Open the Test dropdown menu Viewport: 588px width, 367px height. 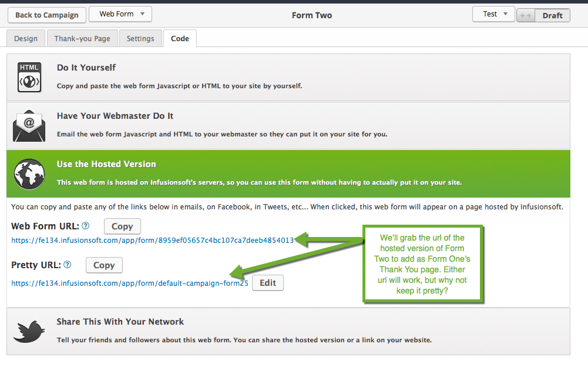[x=493, y=14]
